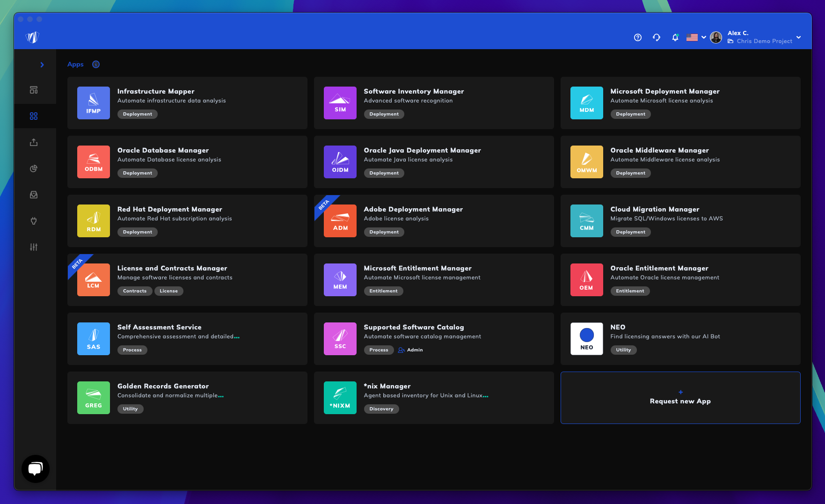Expand the Alex C. account menu chevron
Image resolution: width=825 pixels, height=504 pixels.
pyautogui.click(x=798, y=37)
